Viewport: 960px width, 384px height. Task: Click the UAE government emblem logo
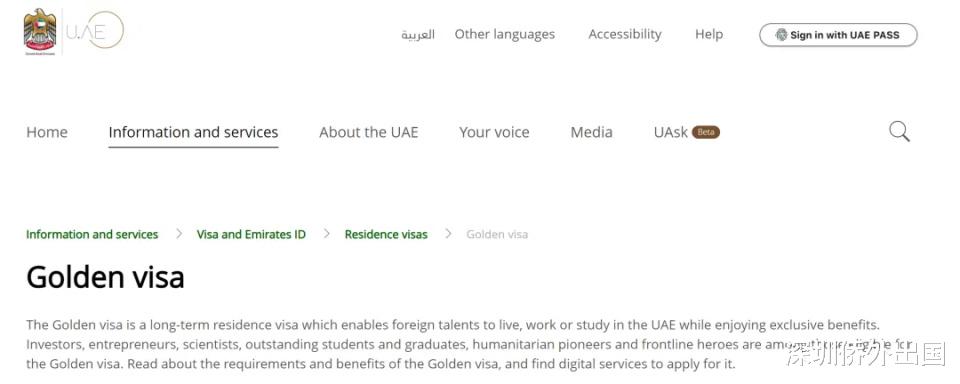pyautogui.click(x=40, y=32)
